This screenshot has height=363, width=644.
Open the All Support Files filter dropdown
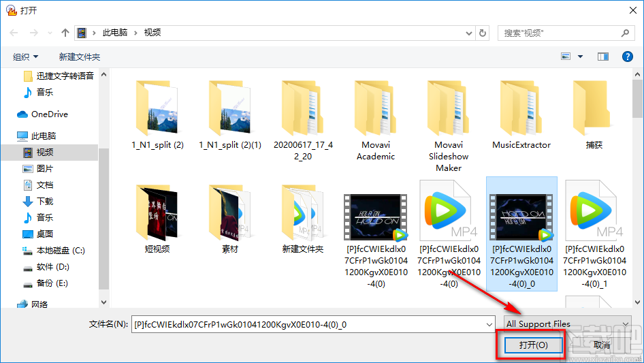(x=568, y=323)
